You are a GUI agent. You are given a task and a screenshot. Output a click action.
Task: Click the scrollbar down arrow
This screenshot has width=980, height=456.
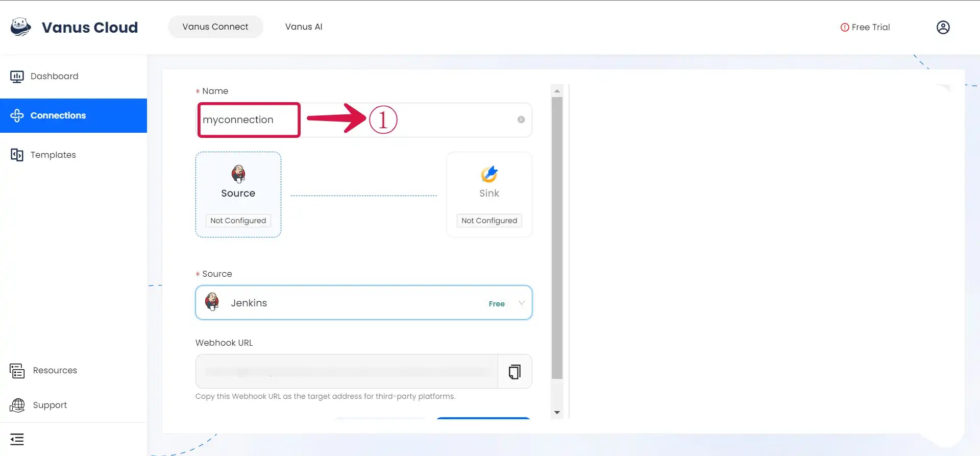pos(557,413)
